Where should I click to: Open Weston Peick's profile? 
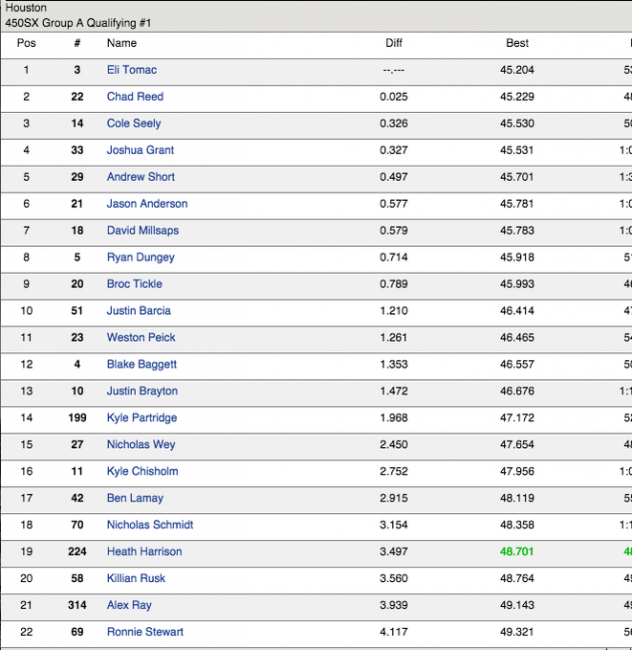click(x=141, y=338)
